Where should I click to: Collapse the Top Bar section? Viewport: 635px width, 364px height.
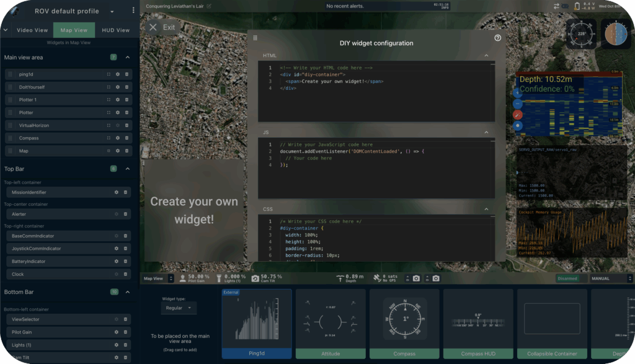(x=127, y=168)
